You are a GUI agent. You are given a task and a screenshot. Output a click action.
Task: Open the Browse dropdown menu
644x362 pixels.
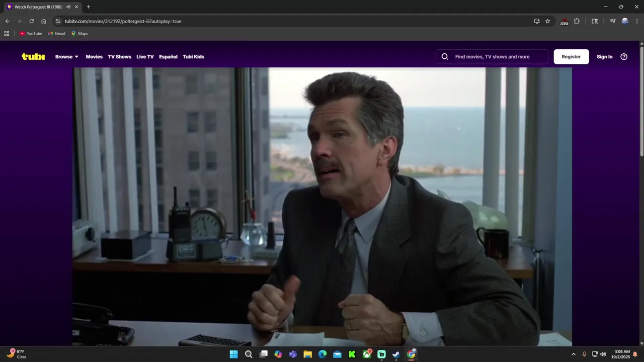(67, 57)
